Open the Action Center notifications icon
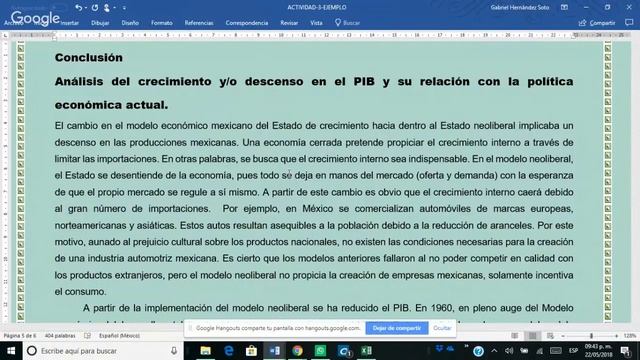Screen dimensions: 640x360 pyautogui.click(x=625, y=351)
